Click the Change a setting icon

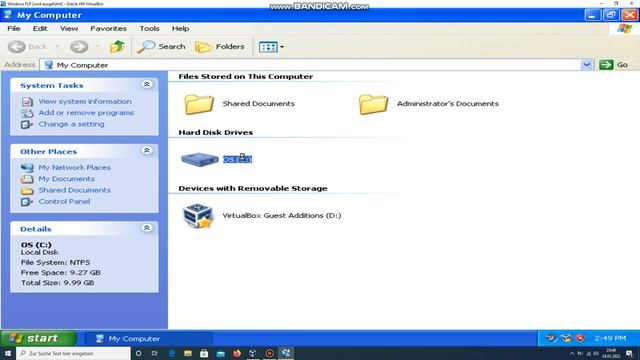[27, 124]
